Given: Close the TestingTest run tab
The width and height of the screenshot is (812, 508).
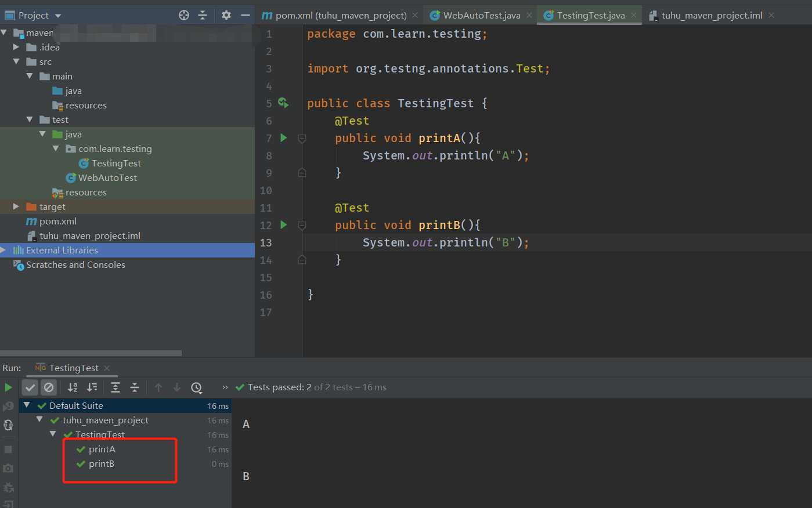Looking at the screenshot, I should pyautogui.click(x=107, y=368).
